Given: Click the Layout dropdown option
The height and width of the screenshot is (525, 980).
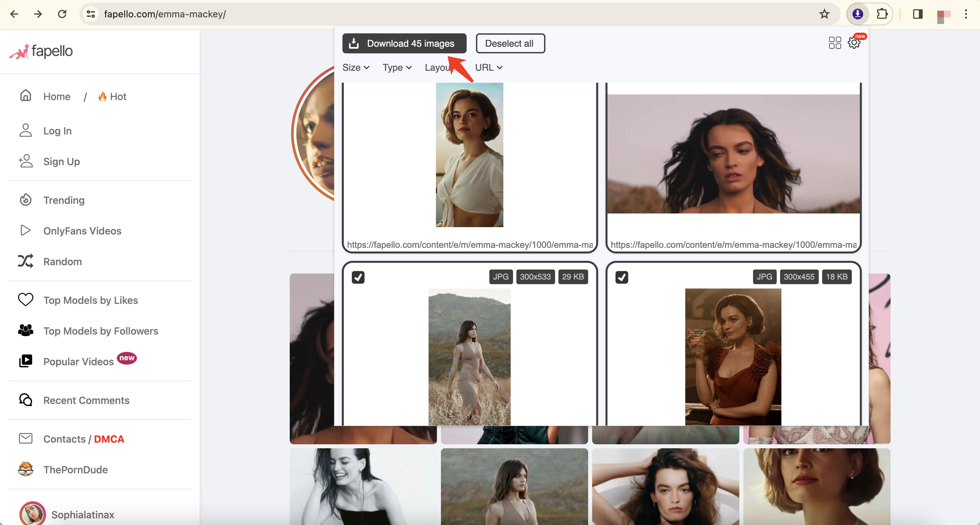Looking at the screenshot, I should click(x=443, y=67).
